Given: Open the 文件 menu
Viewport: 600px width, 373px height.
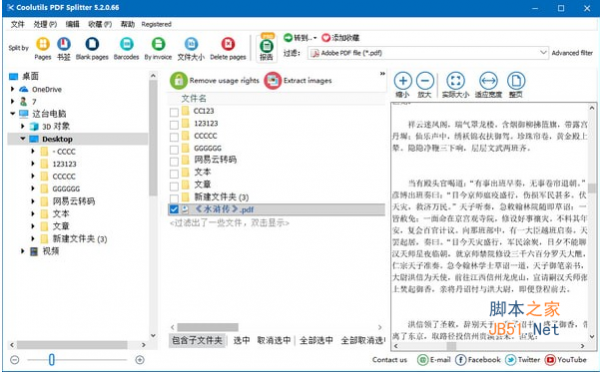Looking at the screenshot, I should point(17,24).
